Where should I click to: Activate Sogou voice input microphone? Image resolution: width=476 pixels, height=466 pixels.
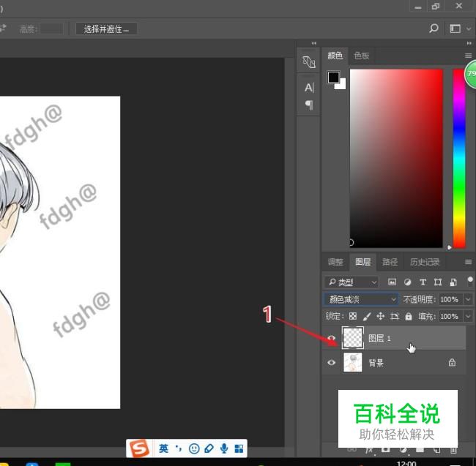[x=224, y=448]
